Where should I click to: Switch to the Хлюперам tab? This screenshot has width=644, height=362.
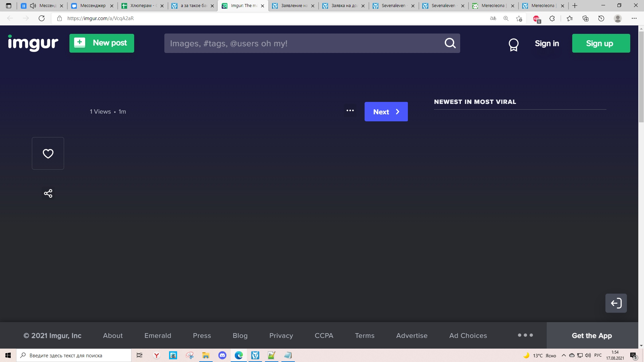pos(141,6)
